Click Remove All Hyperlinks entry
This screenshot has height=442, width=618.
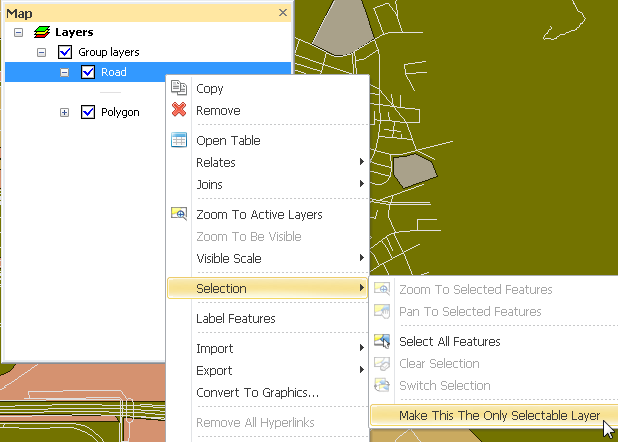(268, 423)
